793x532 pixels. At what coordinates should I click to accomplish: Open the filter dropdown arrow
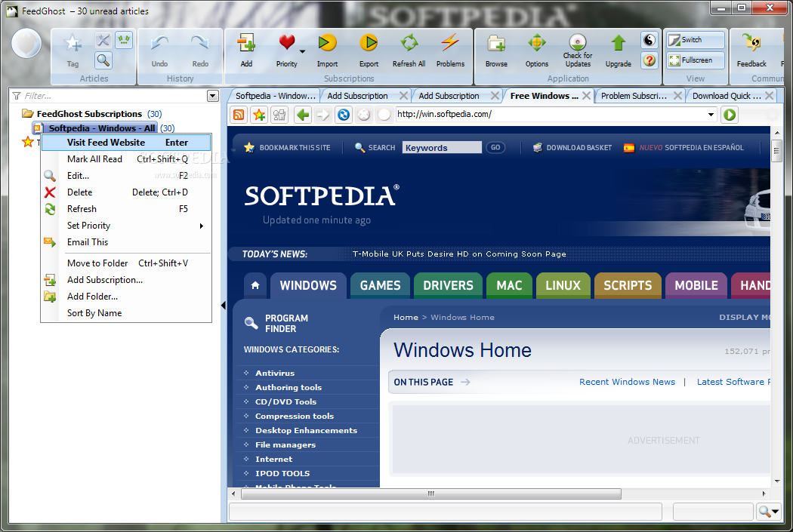pos(213,96)
